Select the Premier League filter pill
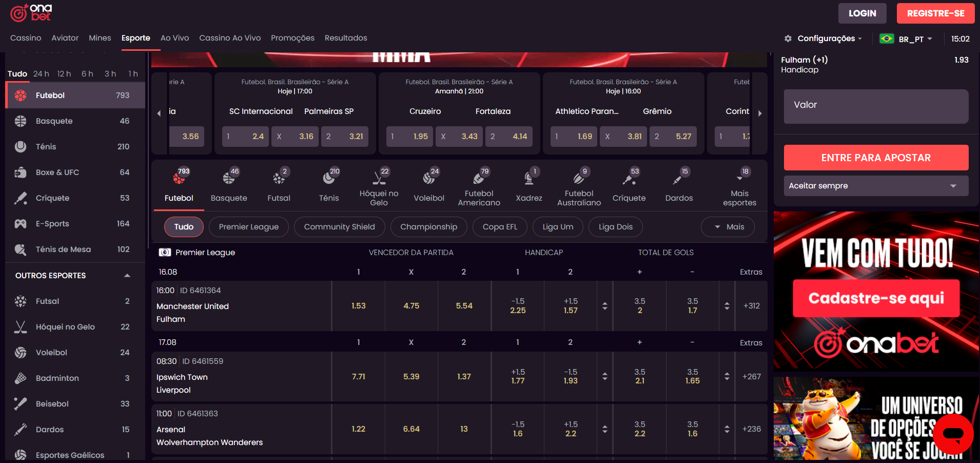Image resolution: width=980 pixels, height=463 pixels. (x=249, y=227)
